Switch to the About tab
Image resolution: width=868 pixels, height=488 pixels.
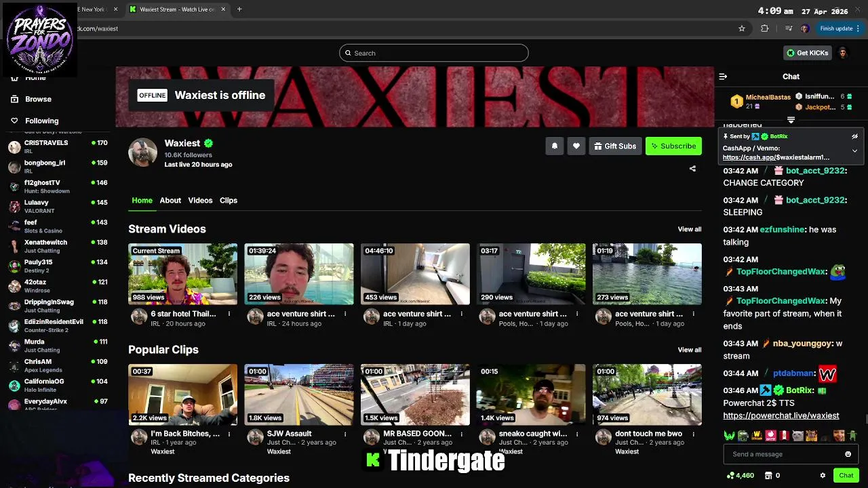click(170, 201)
